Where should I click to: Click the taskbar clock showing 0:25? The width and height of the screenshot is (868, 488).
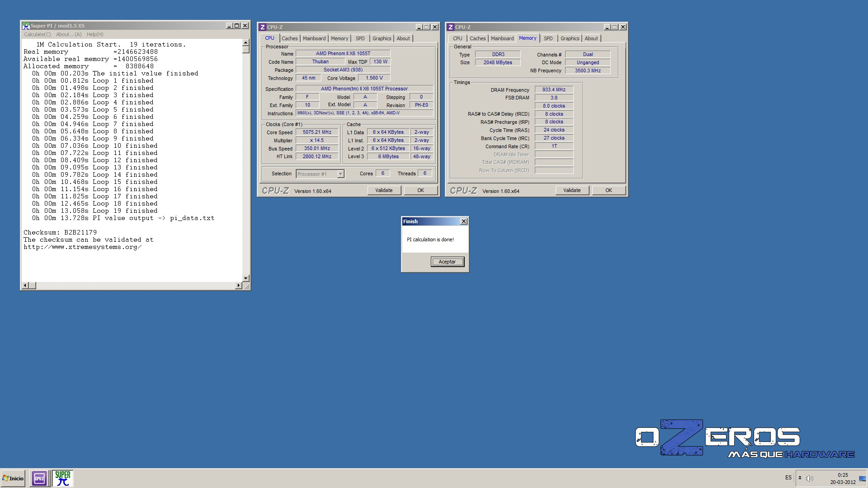[843, 475]
